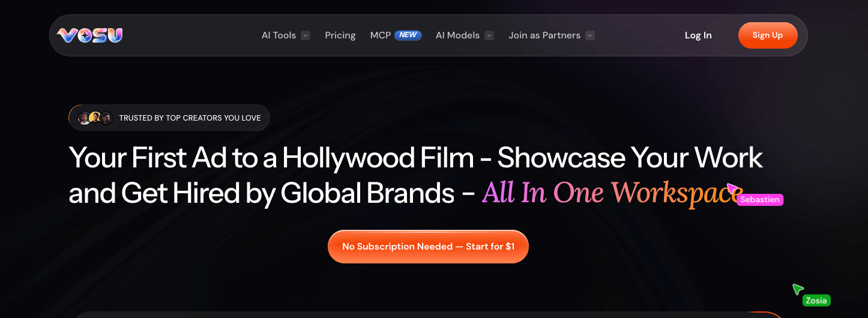Click the green Zosia cursor label

816,301
